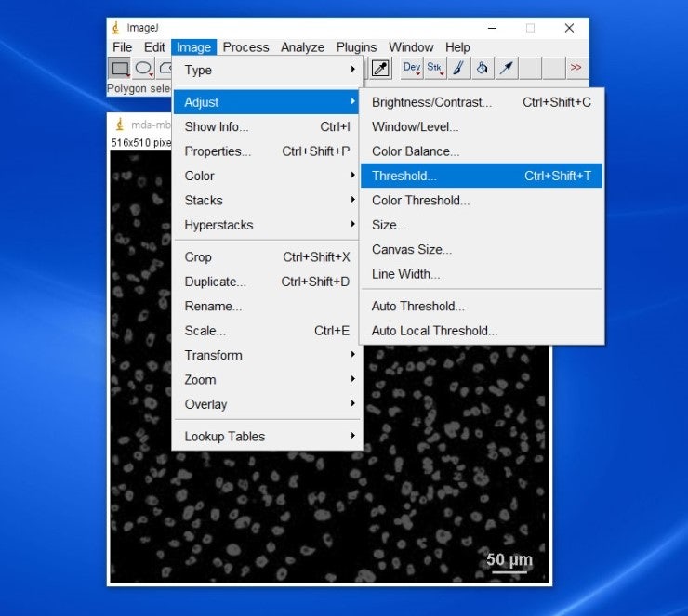Select the Arrow tool icon
This screenshot has height=616, width=688.
pos(506,68)
